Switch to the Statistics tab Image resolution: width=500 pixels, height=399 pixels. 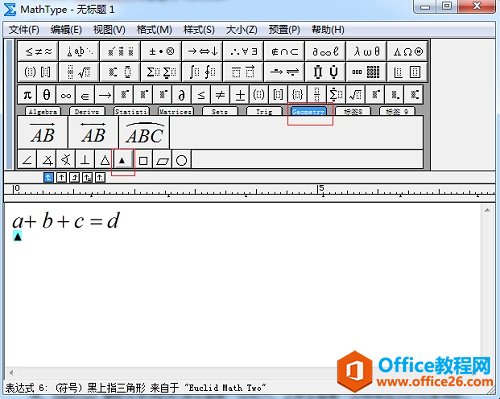131,111
